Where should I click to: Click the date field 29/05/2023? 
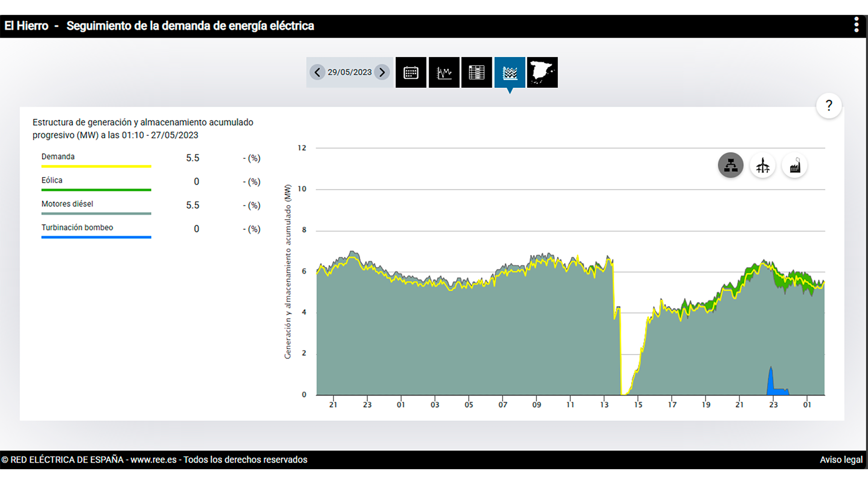(349, 72)
